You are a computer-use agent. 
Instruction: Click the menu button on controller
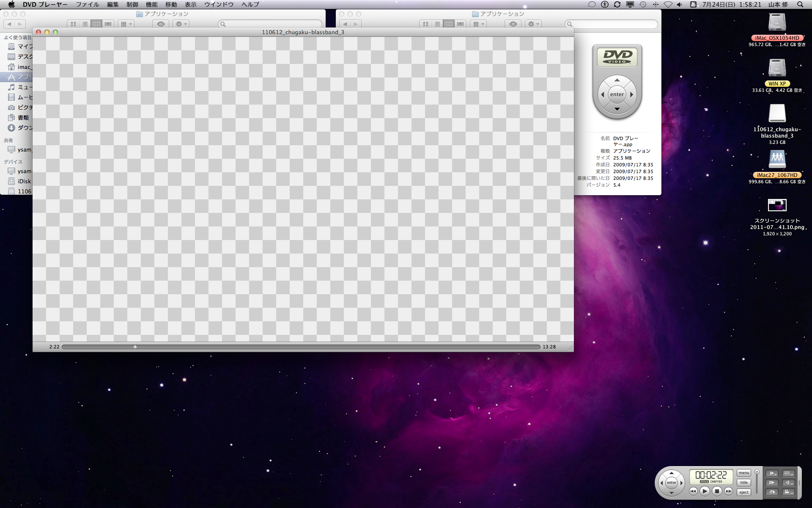click(x=744, y=473)
